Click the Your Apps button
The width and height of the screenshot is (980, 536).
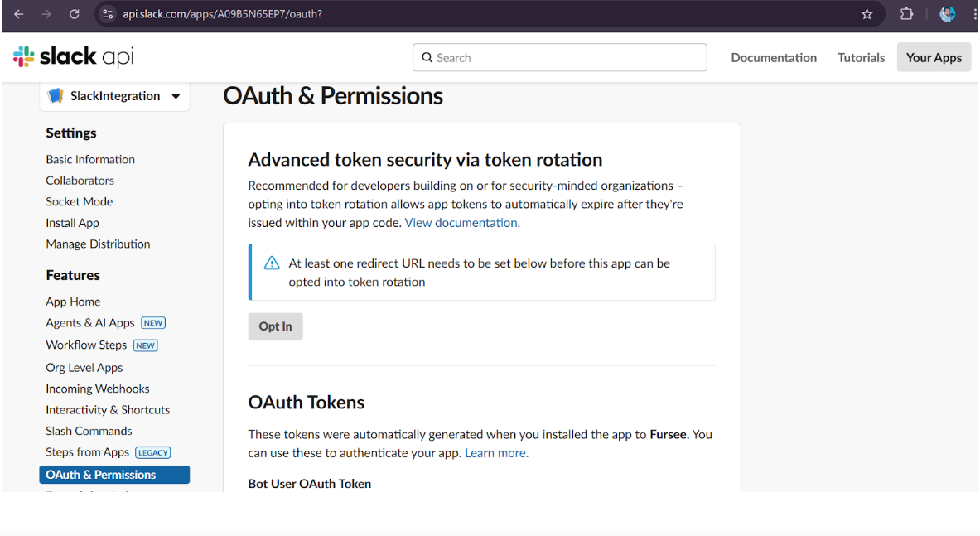934,57
